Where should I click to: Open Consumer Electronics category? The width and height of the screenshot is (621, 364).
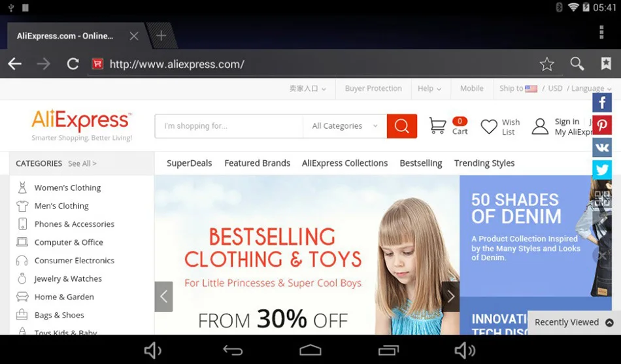tap(74, 261)
